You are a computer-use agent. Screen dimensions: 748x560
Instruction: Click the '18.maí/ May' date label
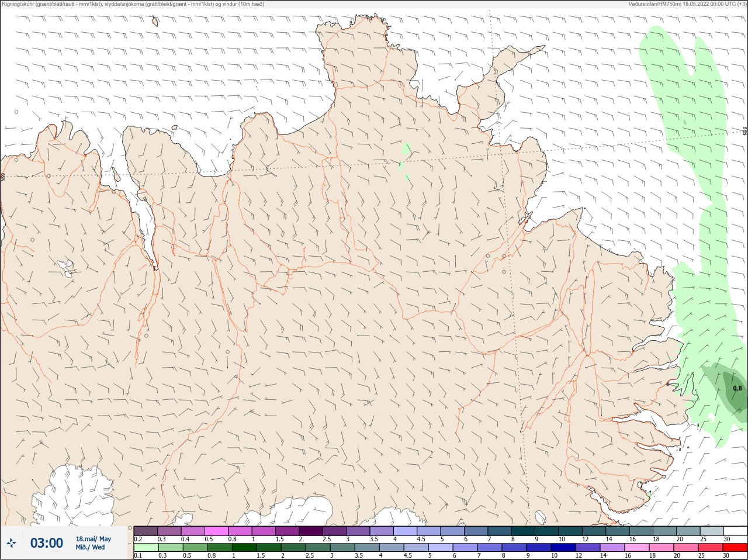click(93, 539)
